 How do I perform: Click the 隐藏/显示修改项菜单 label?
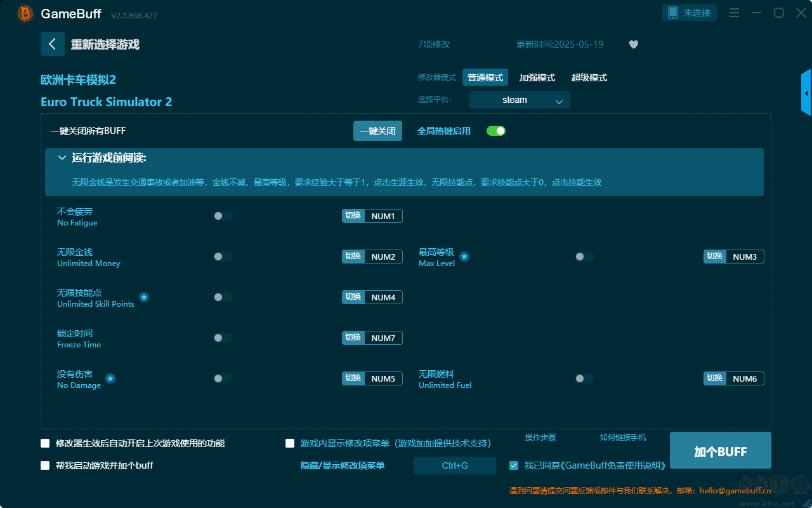tap(343, 465)
